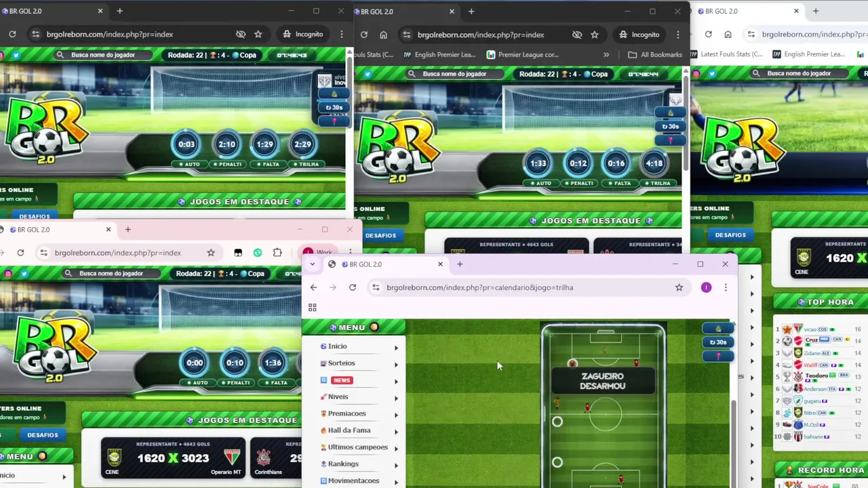This screenshot has width=868, height=488.
Task: Open Chrome menu dots in top-middle window
Action: pos(678,35)
